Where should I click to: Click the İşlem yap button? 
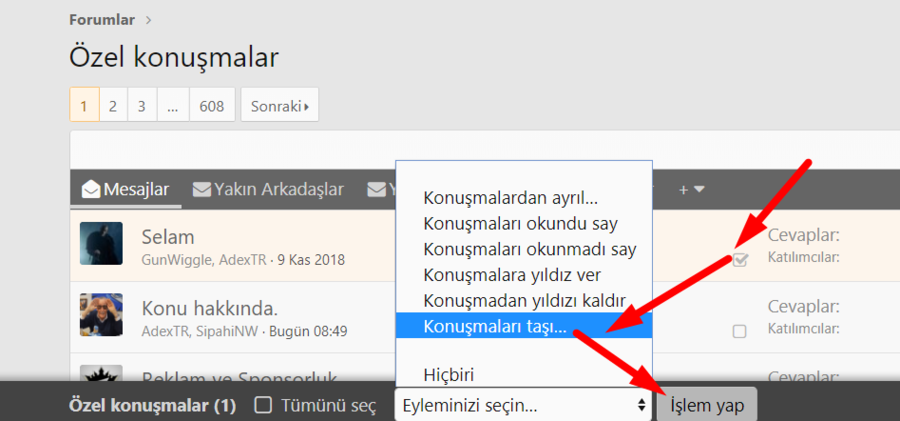click(x=707, y=405)
